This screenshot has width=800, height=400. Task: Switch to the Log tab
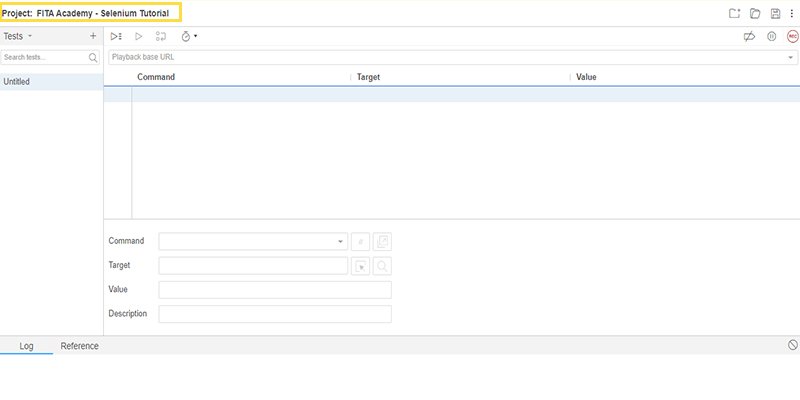point(27,346)
